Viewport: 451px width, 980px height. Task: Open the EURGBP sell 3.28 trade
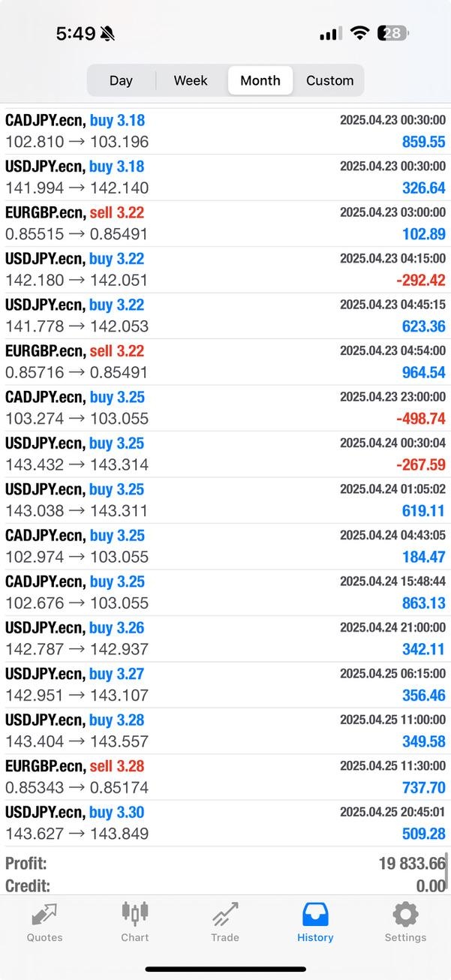(225, 777)
